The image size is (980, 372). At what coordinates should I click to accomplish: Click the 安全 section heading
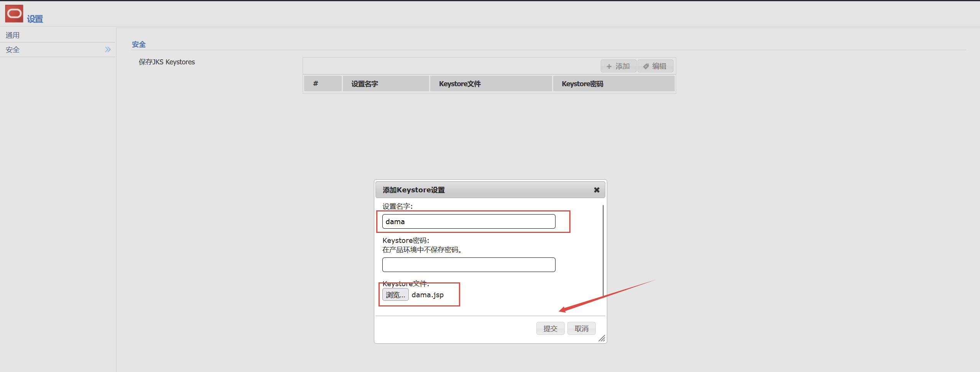(139, 44)
